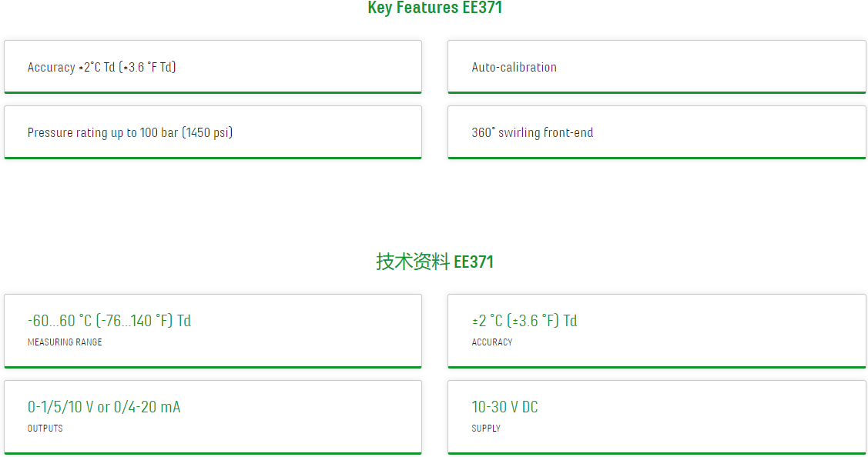Click the 'Auto-calibration' text
Image resolution: width=868 pixels, height=457 pixels.
click(514, 67)
